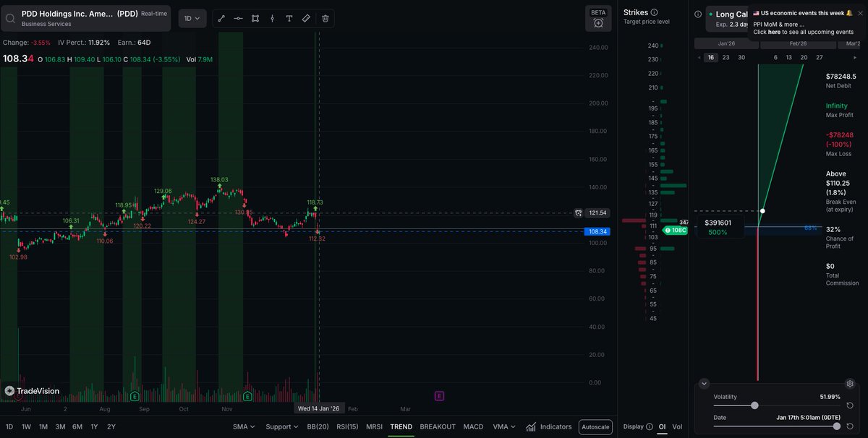
Task: Open the Support indicator dropdown
Action: [x=281, y=426]
